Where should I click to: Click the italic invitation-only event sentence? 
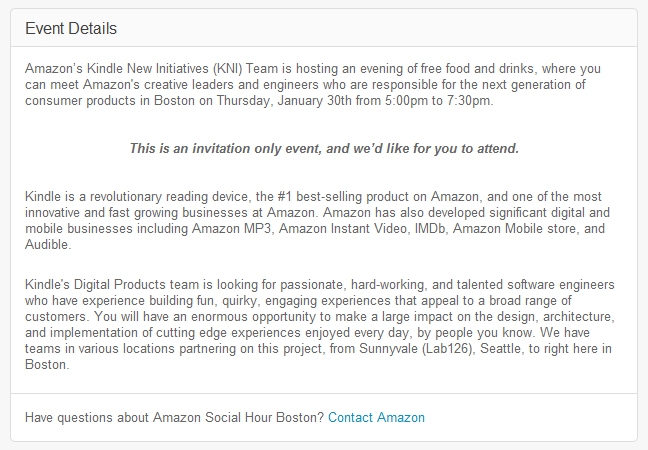tap(324, 148)
